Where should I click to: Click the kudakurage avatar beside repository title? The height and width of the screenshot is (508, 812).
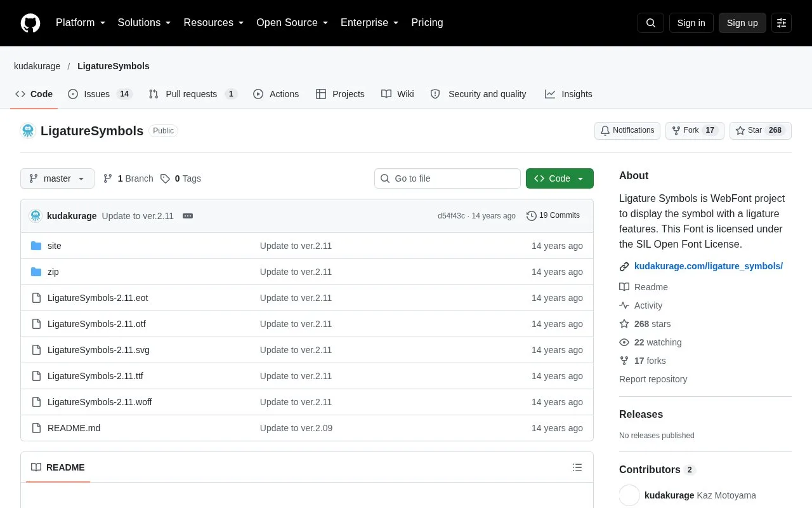(28, 131)
